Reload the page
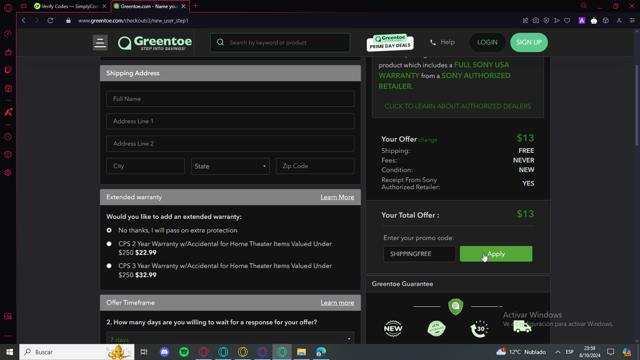This screenshot has height=360, width=640. (x=50, y=20)
